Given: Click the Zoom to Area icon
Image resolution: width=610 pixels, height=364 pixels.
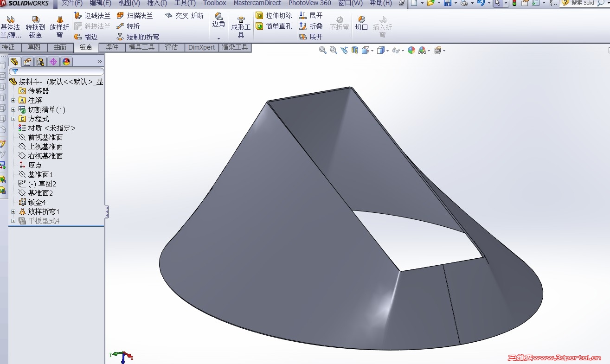Looking at the screenshot, I should [x=334, y=50].
